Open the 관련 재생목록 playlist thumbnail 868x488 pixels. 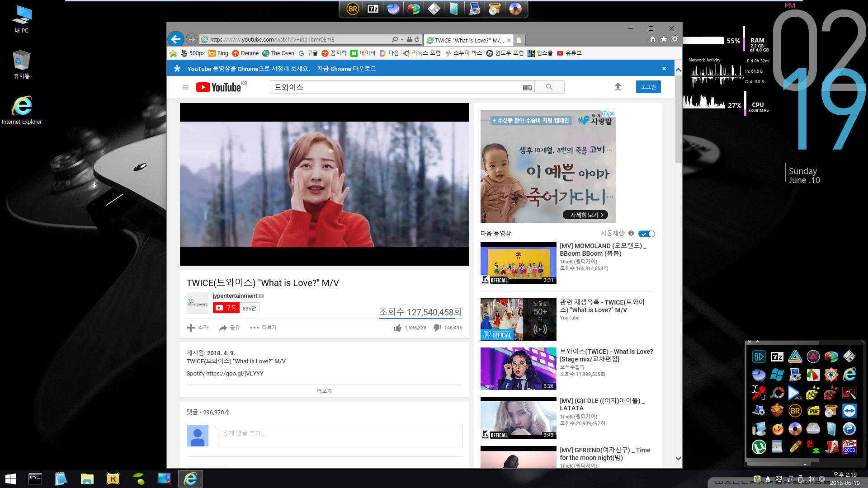(x=518, y=319)
